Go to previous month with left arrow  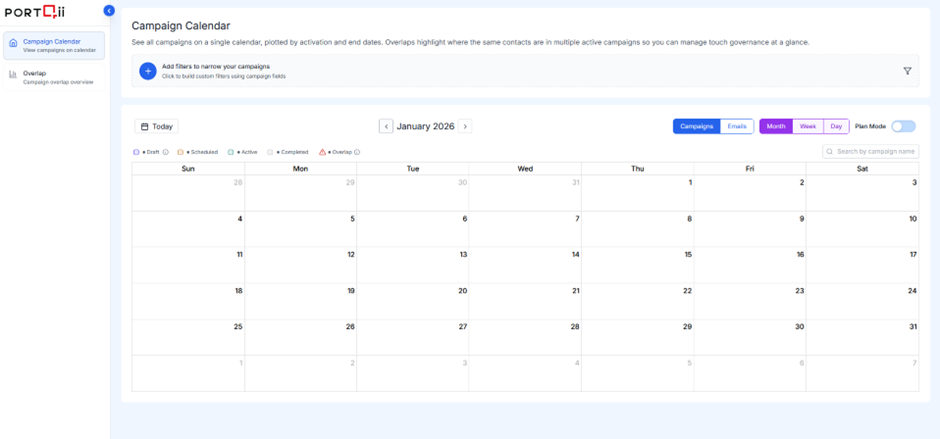[386, 127]
